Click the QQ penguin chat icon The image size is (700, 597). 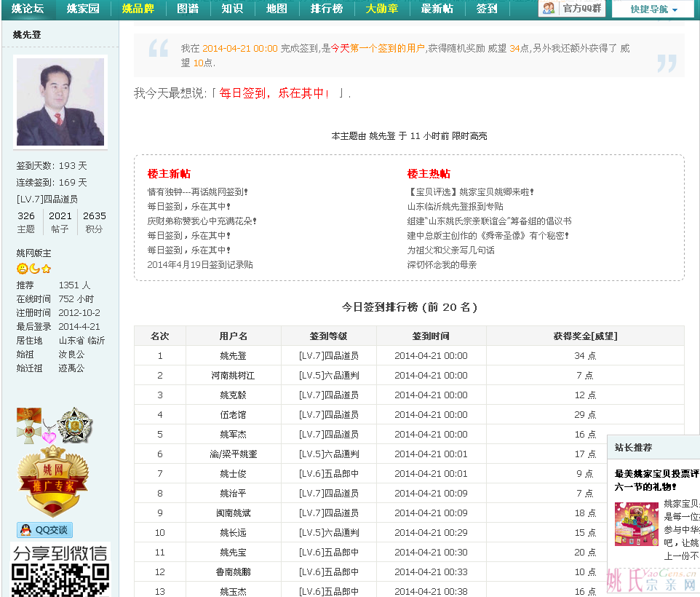26,530
